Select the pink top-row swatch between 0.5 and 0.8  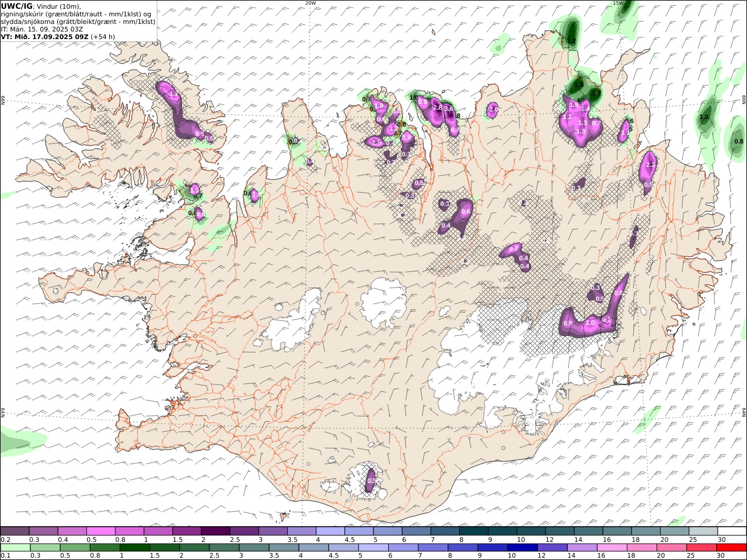101,531
